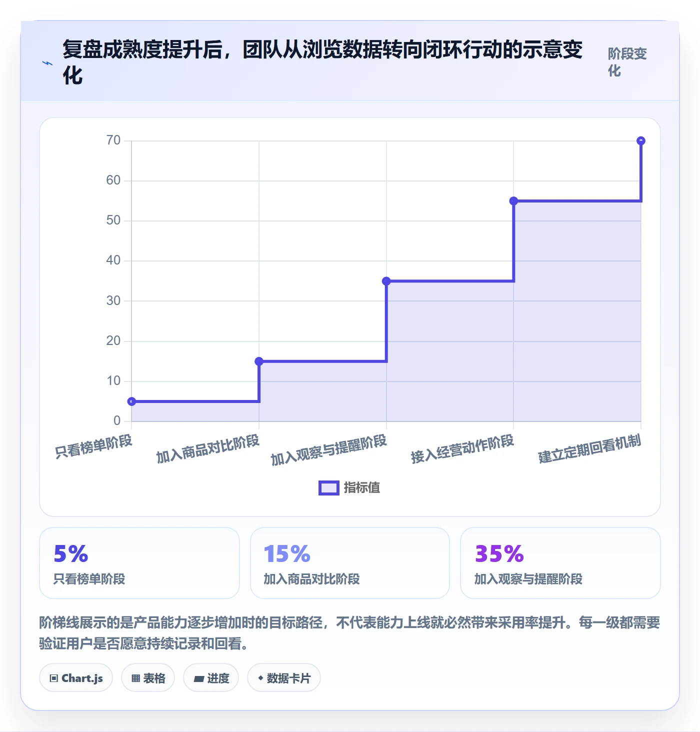Image resolution: width=700 pixels, height=732 pixels.
Task: Click the diamond icon in 数据卡片 chip
Action: click(260, 678)
